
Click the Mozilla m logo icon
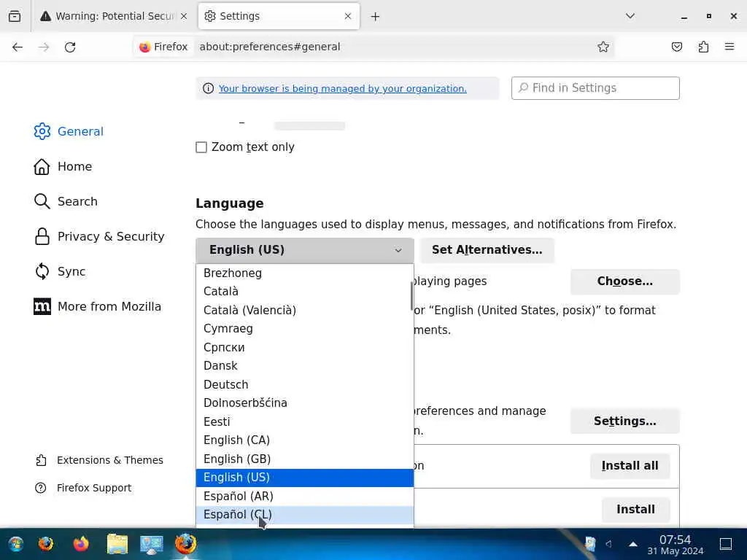pos(42,307)
